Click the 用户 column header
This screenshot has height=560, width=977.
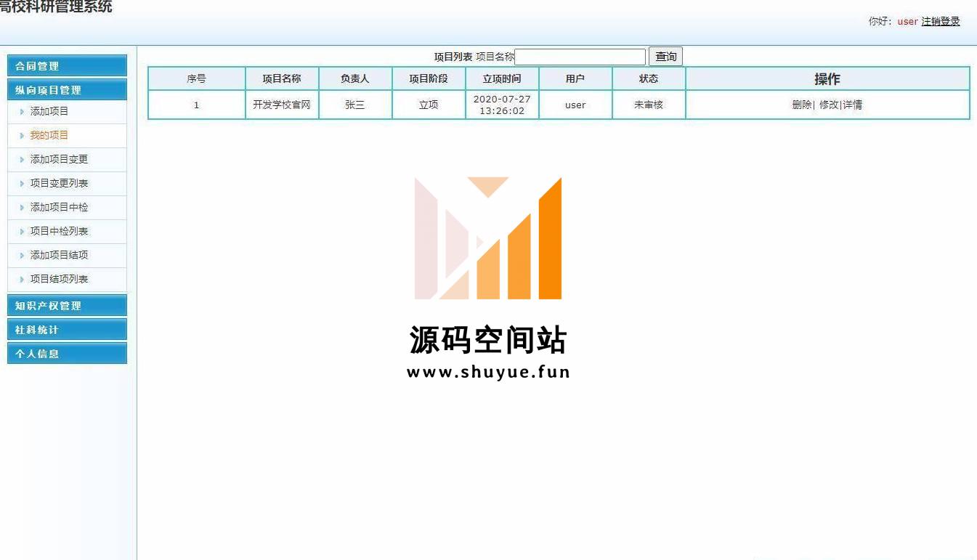(575, 78)
